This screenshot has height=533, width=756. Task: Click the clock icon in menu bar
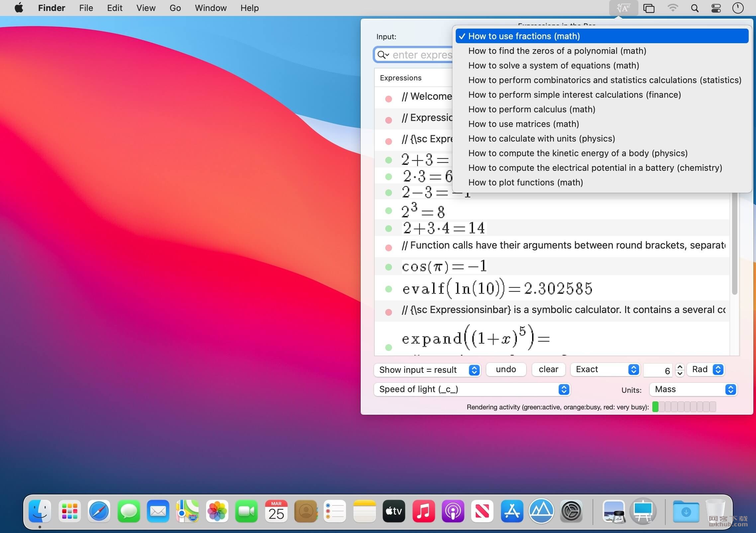click(738, 8)
